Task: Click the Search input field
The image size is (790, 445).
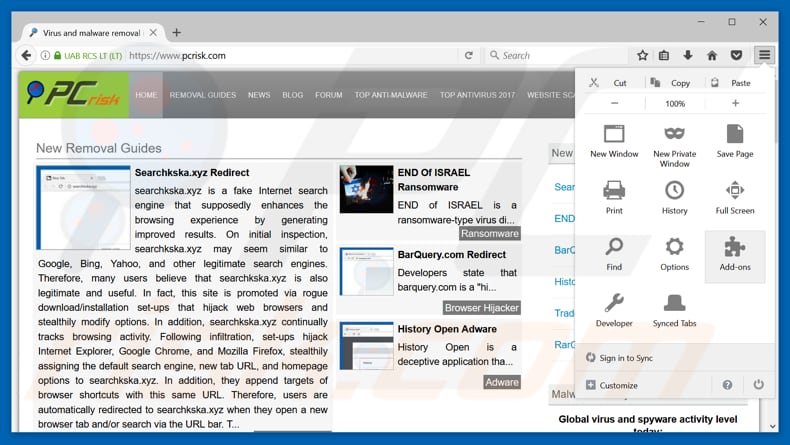Action: click(x=557, y=55)
